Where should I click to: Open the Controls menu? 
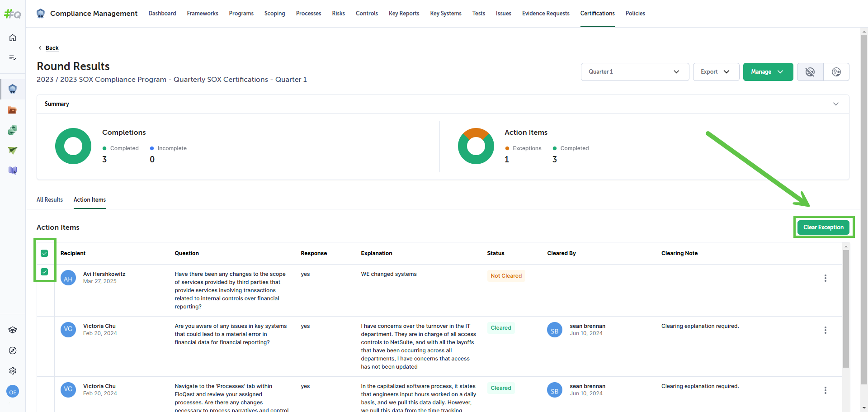(367, 14)
